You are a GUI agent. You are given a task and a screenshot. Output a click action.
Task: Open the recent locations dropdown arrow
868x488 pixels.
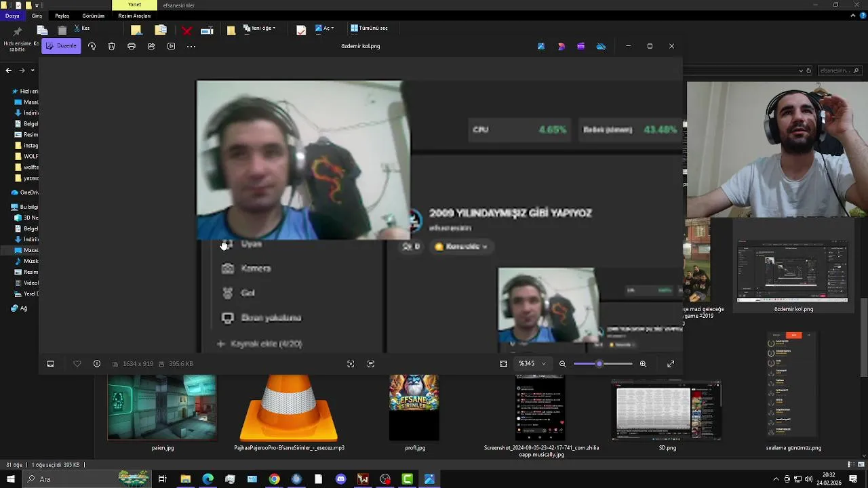(x=33, y=70)
